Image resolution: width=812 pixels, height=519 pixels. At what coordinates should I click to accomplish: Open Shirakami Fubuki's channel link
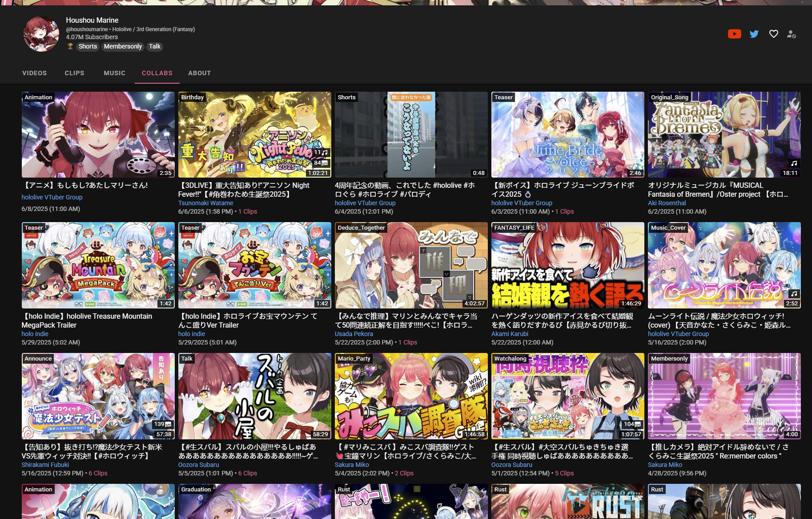pyautogui.click(x=45, y=465)
